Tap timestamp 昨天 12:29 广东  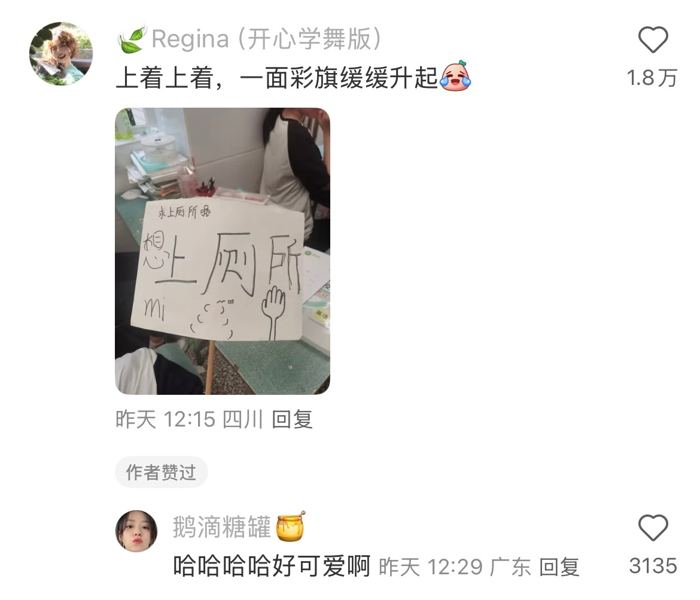click(x=455, y=568)
